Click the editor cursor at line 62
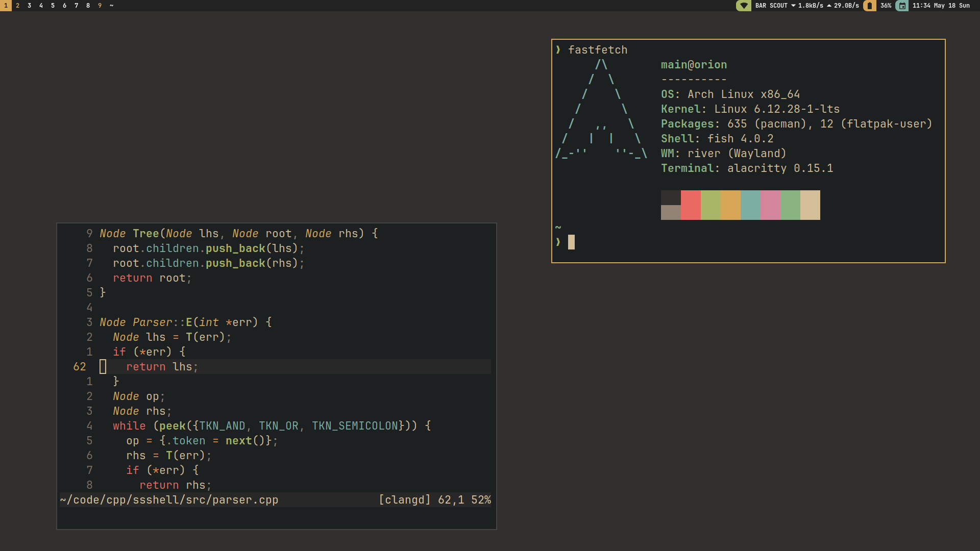 pos(103,367)
